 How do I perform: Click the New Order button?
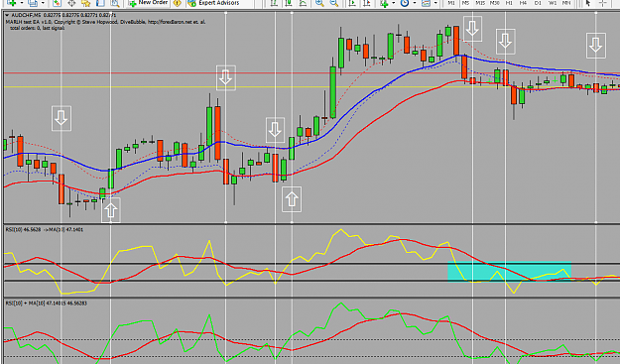tap(148, 3)
